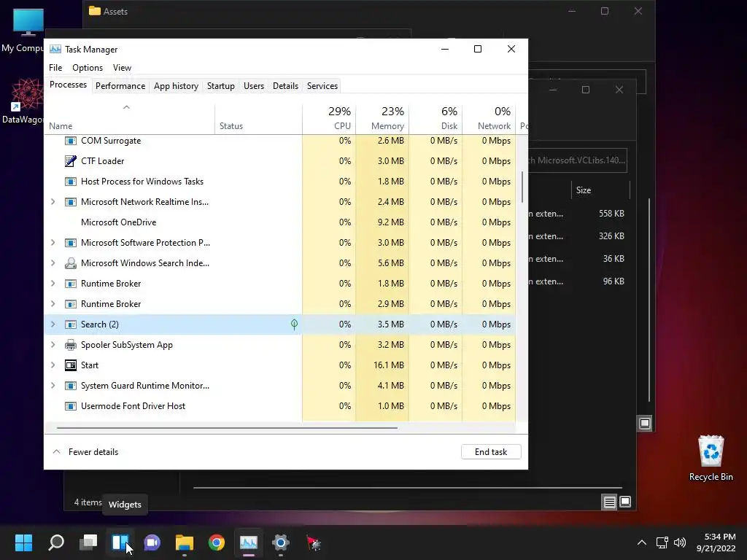The image size is (747, 560).
Task: Click the Search (2) process icon
Action: click(71, 324)
